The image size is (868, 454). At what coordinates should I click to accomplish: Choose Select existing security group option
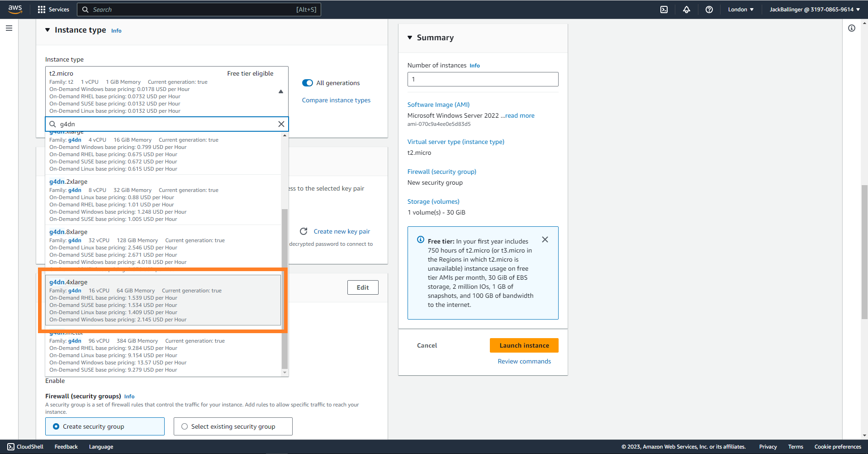185,426
